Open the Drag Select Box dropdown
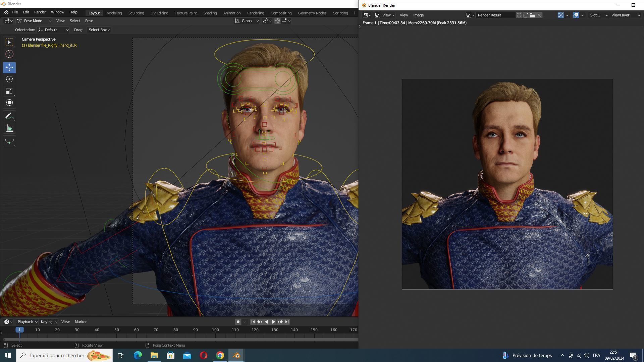The width and height of the screenshot is (644, 362). pyautogui.click(x=99, y=30)
